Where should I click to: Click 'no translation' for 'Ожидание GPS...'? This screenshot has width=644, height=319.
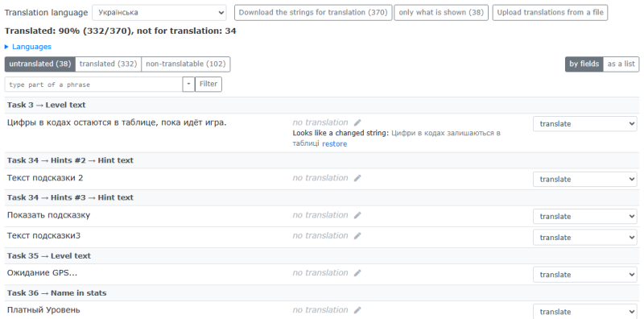coord(320,273)
